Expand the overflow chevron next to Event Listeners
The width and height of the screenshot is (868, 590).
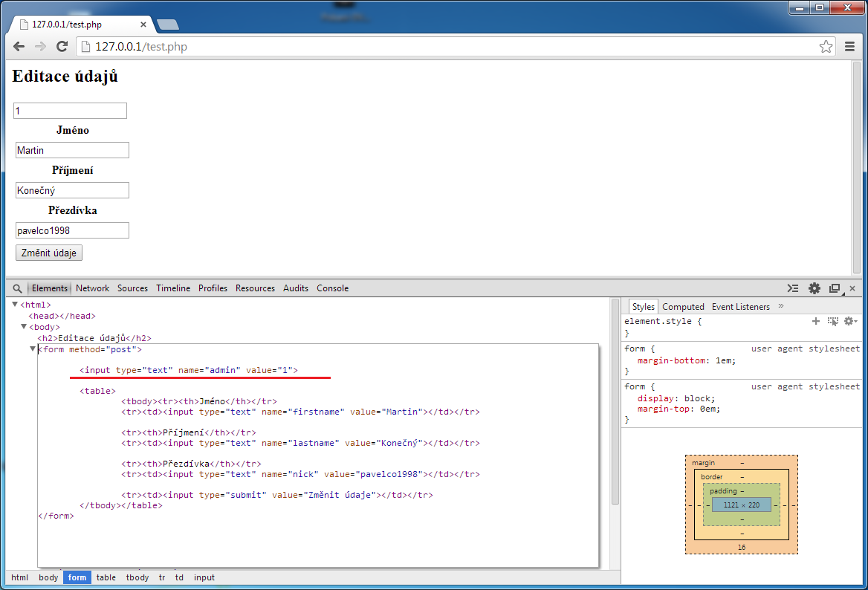tap(780, 306)
